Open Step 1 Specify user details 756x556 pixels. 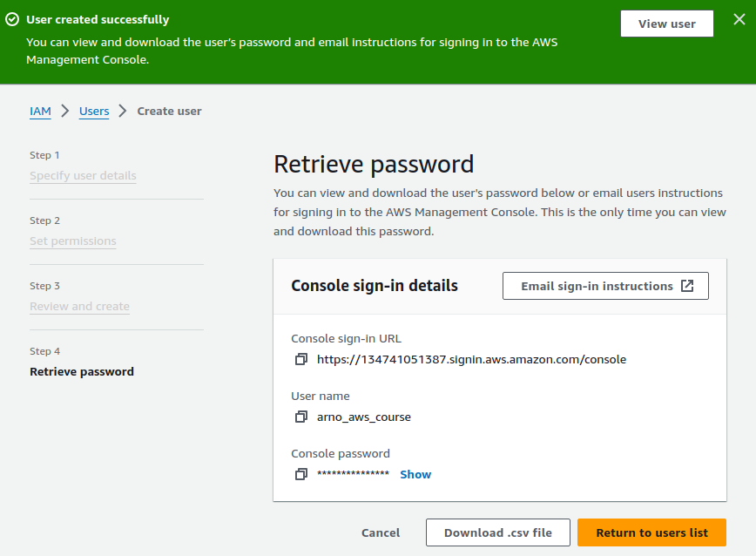[x=83, y=175]
